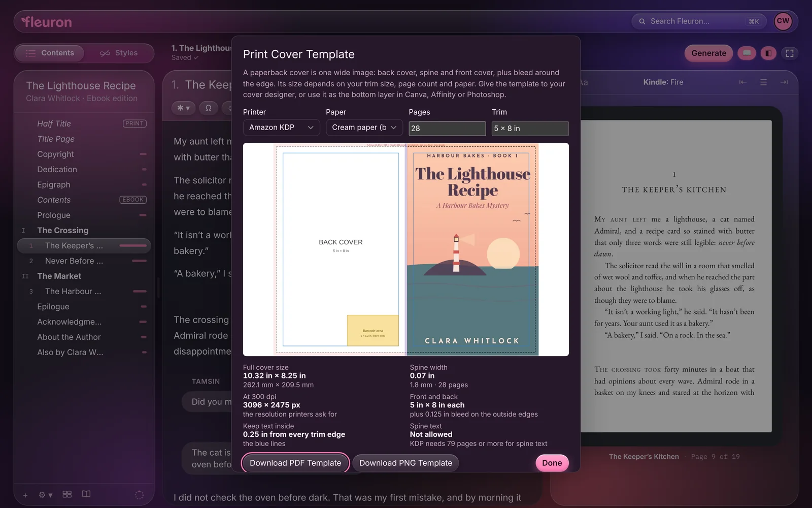Select Title Page in the contents list

(84, 139)
